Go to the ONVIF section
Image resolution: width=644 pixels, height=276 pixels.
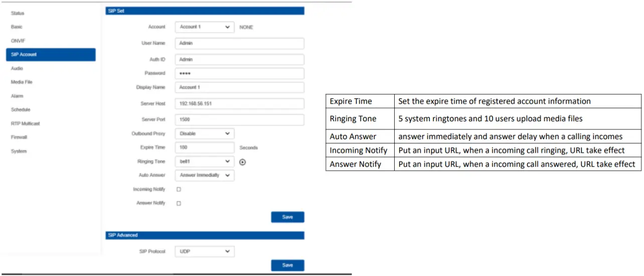(x=18, y=41)
